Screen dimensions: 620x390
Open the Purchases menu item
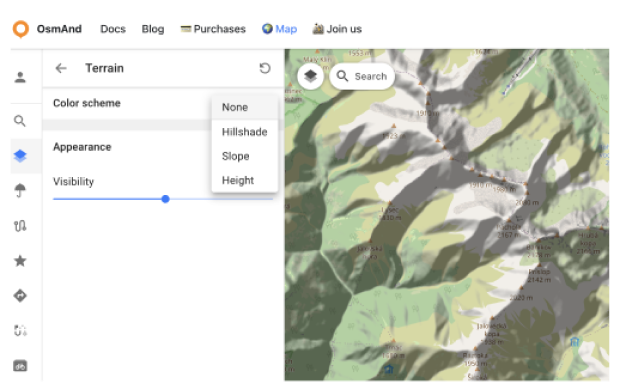coord(213,29)
